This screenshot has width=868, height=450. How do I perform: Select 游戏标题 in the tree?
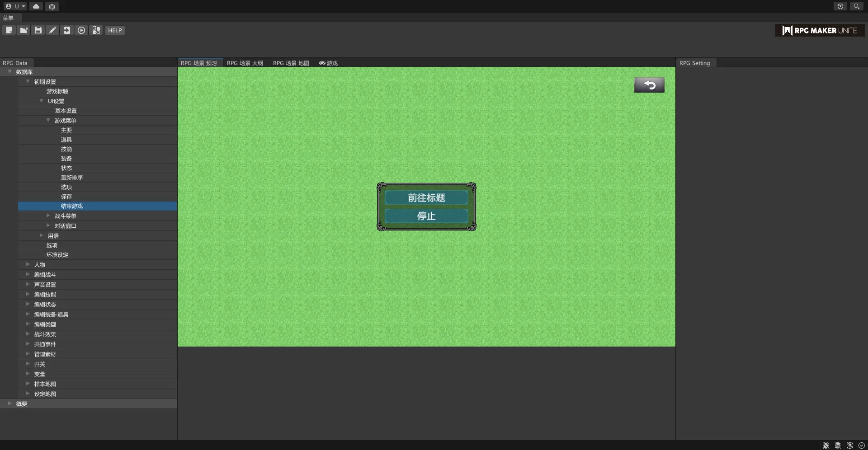pos(57,91)
